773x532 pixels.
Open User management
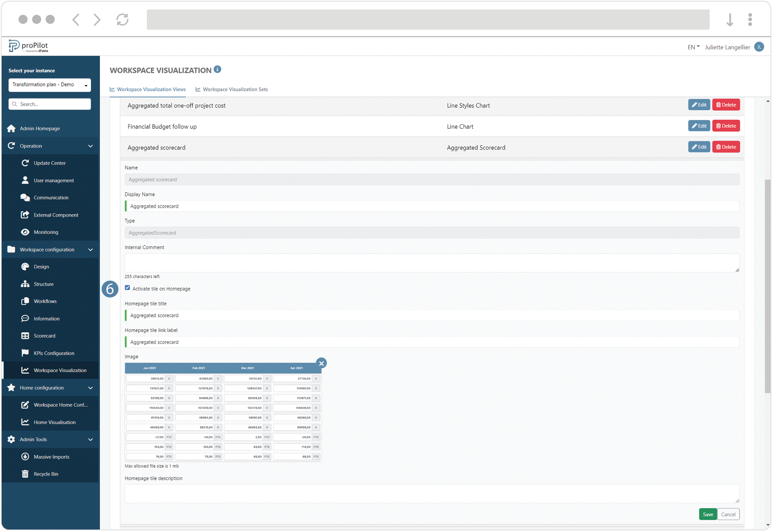pyautogui.click(x=53, y=180)
